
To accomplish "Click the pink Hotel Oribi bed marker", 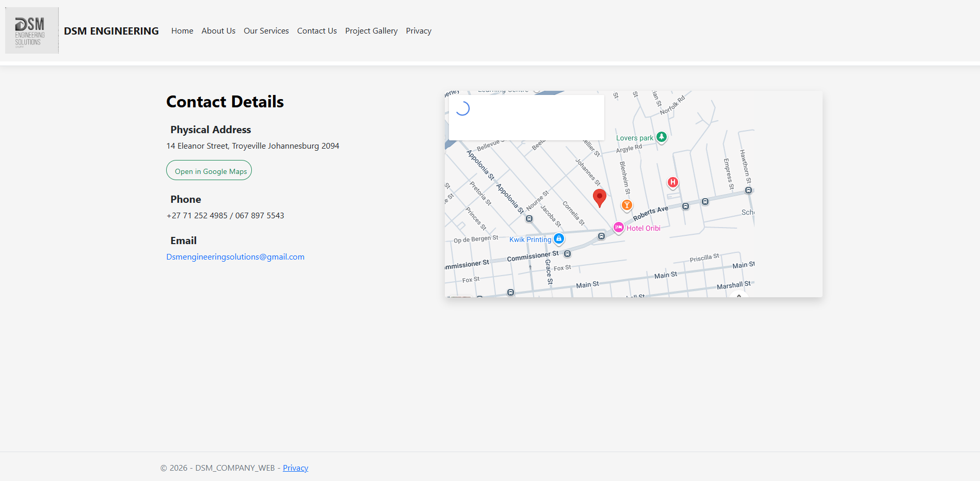I will click(618, 228).
